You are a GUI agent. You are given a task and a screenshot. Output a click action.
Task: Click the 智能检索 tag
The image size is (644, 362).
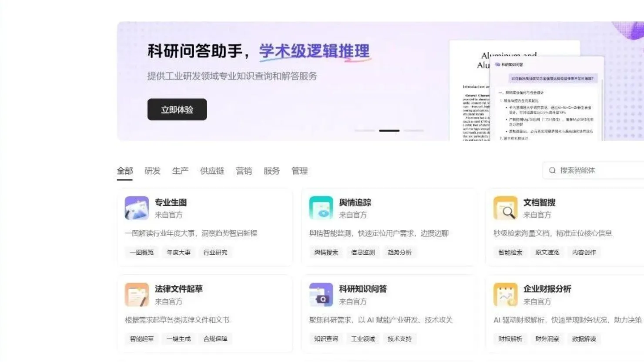[510, 252]
